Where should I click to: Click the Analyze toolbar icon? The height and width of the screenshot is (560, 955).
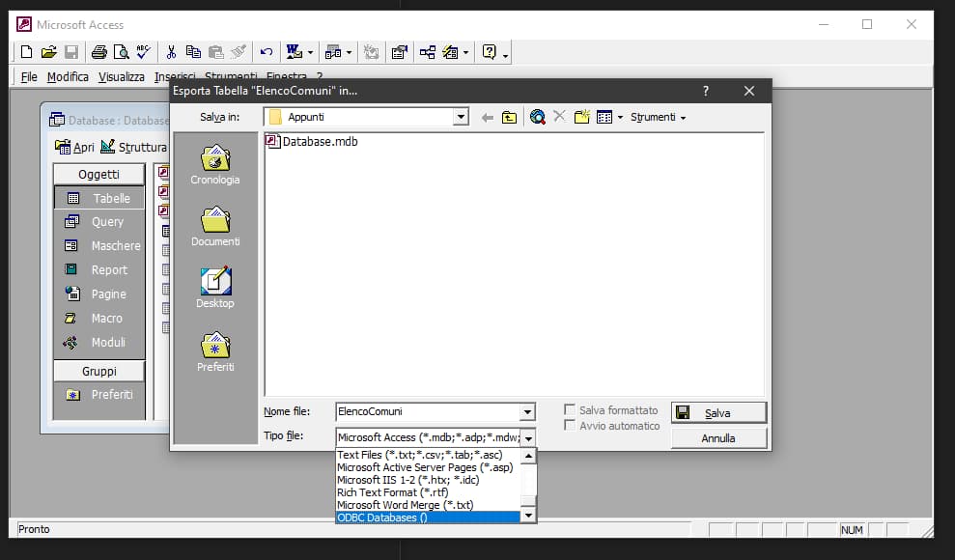click(x=333, y=52)
